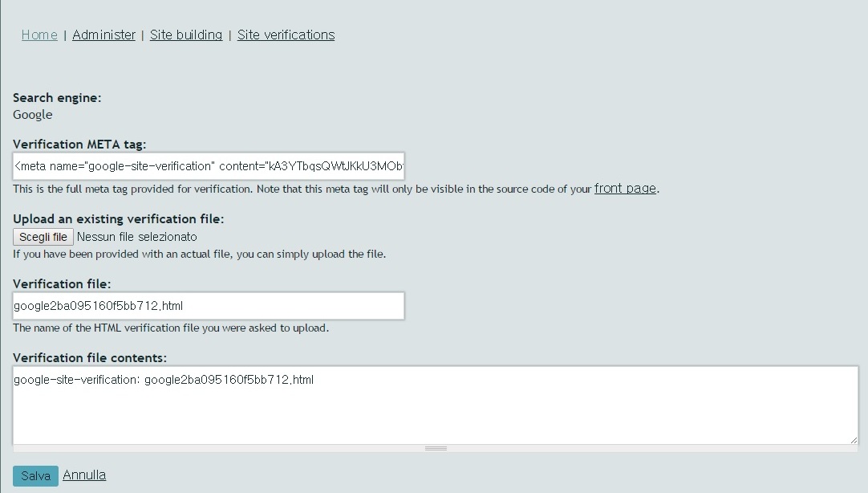Image resolution: width=868 pixels, height=493 pixels.
Task: Open Site verifications breadcrumb link
Action: pyautogui.click(x=286, y=35)
